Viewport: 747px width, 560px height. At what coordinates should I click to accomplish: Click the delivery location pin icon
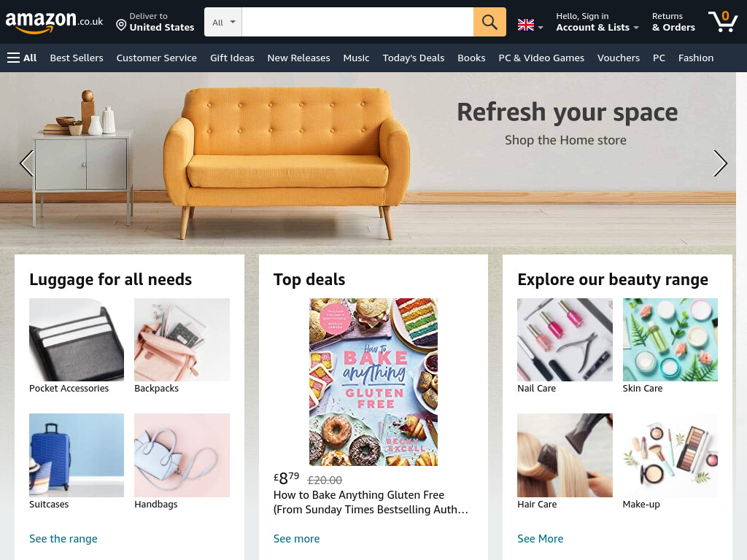click(121, 25)
